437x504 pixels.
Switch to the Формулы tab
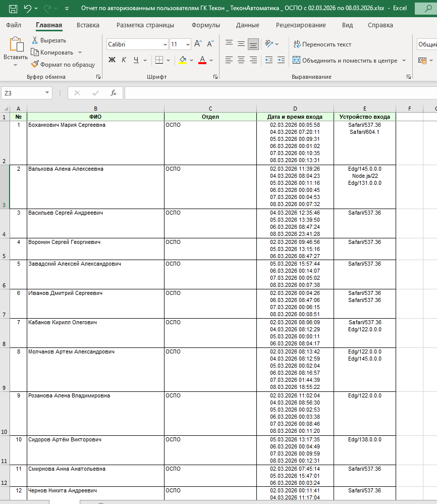[206, 25]
